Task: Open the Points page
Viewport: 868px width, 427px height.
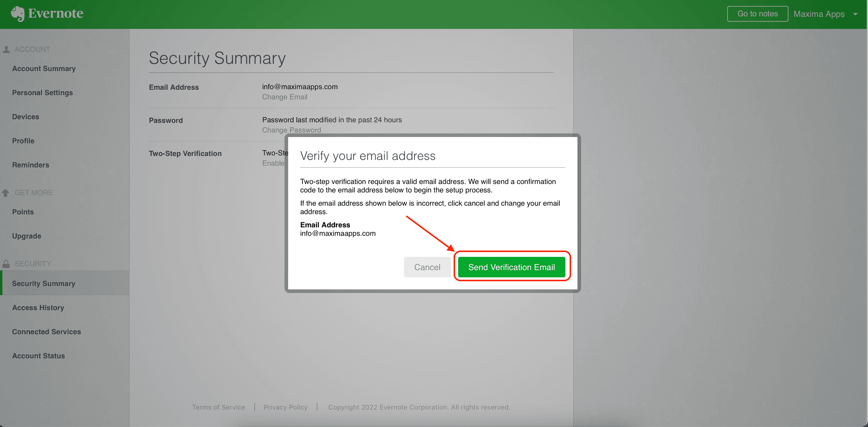Action: pyautogui.click(x=23, y=212)
